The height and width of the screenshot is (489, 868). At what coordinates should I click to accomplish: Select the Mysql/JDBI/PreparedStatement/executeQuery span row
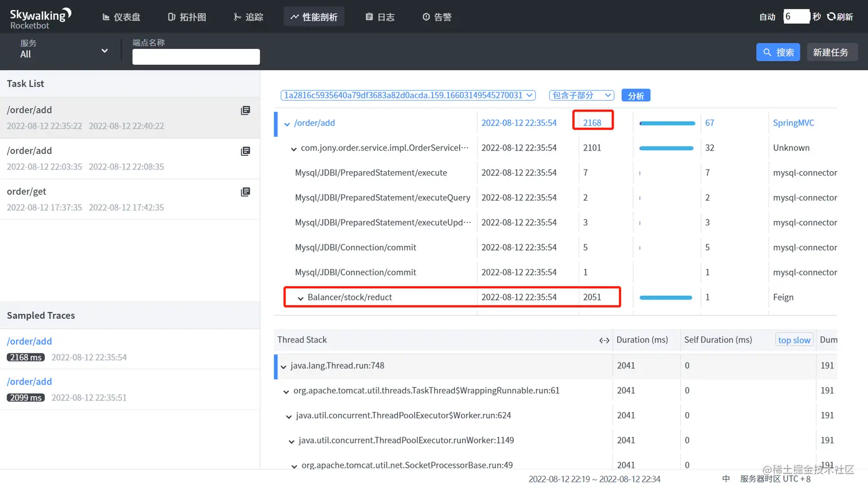pos(556,198)
